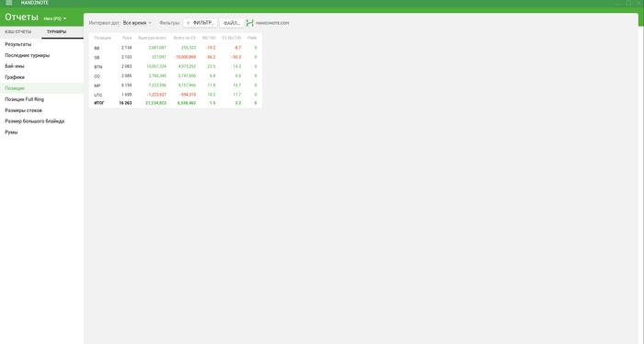Select the Позиции report

(41, 88)
